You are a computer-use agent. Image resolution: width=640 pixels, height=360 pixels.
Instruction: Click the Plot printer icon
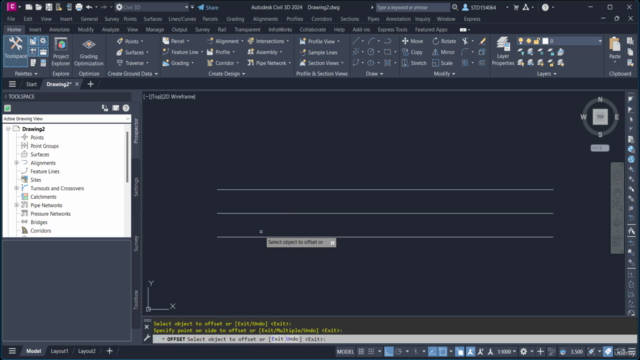pyautogui.click(x=79, y=7)
